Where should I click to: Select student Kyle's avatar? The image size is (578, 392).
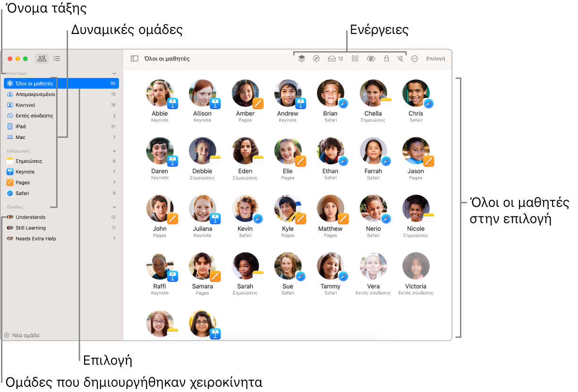tap(288, 209)
